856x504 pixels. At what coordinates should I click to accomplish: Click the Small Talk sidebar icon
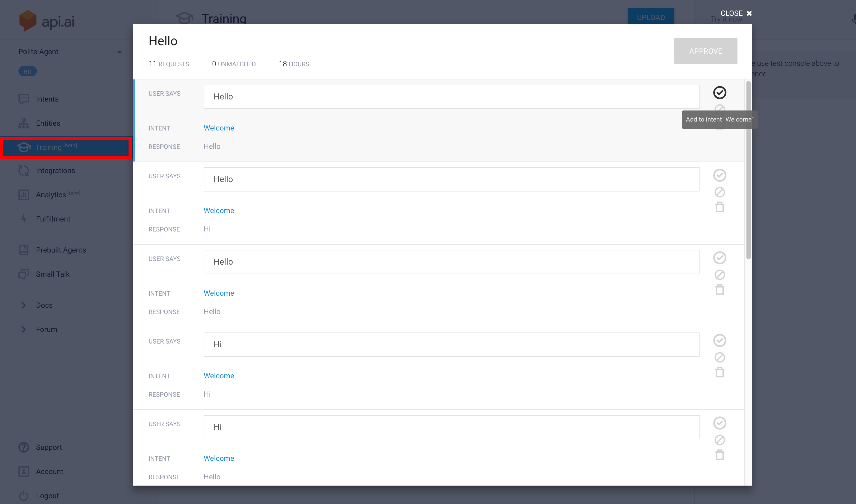(x=23, y=274)
